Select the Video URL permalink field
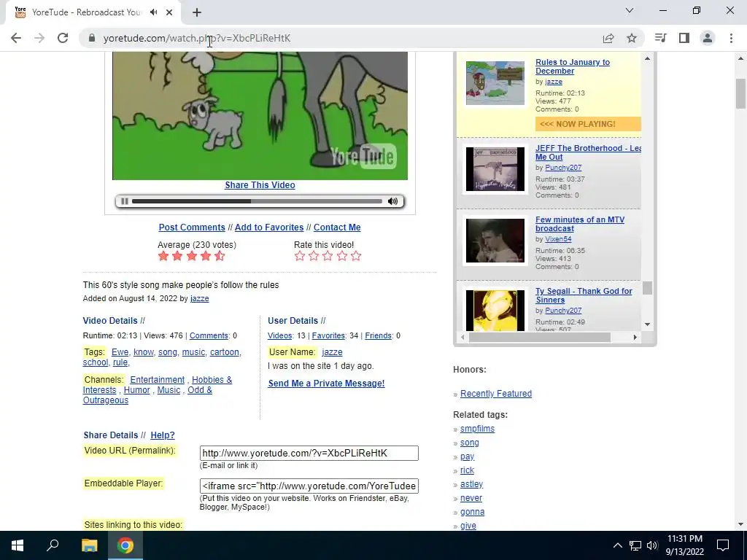Screen dimensions: 747x560 (309, 454)
